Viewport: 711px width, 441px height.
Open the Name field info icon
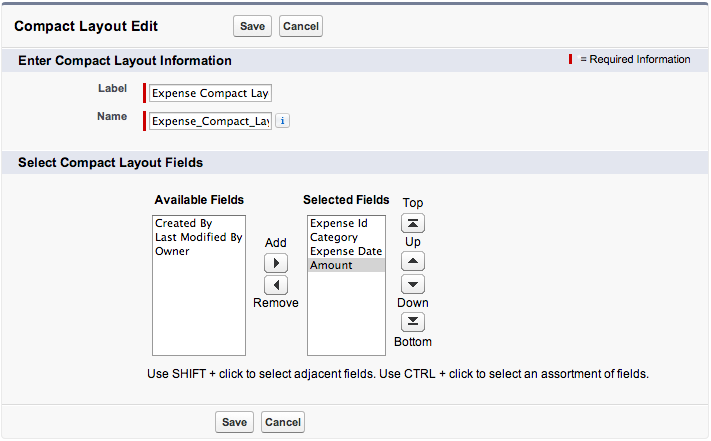(282, 121)
